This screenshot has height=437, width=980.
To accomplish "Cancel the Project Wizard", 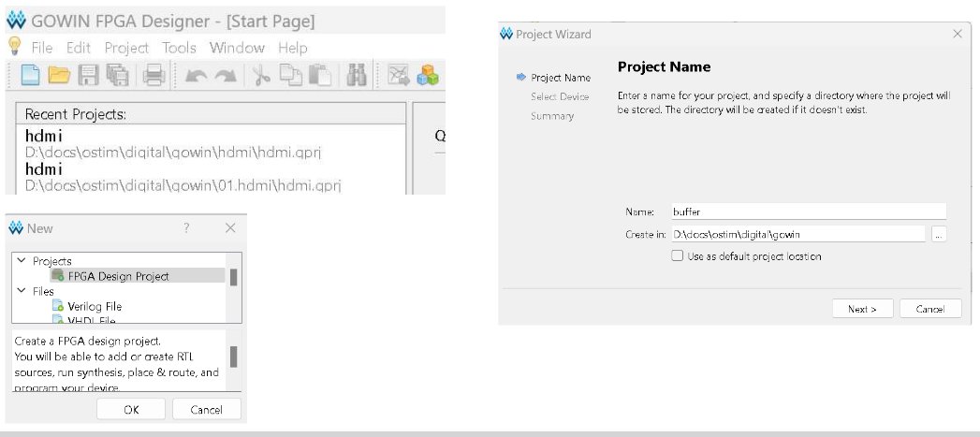I will click(x=930, y=309).
